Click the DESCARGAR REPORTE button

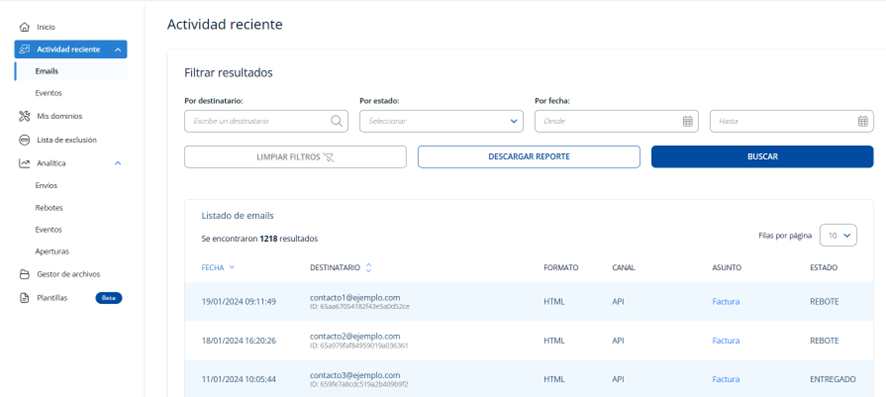(529, 157)
